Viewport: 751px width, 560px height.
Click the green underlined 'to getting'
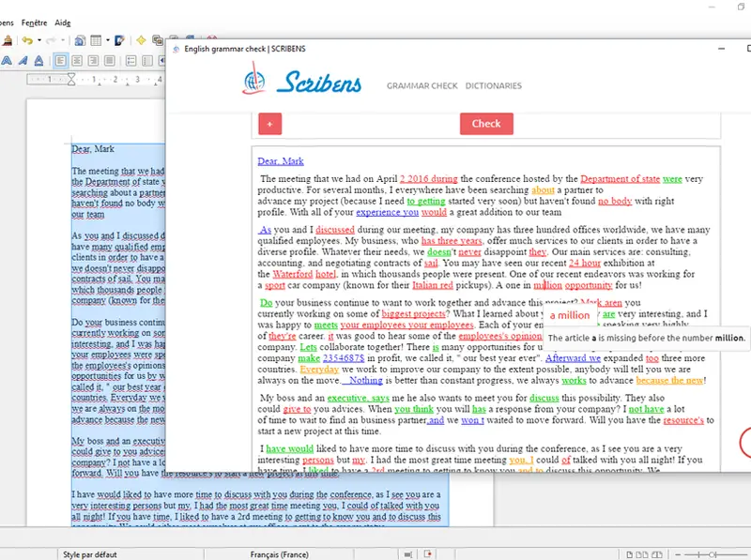426,201
